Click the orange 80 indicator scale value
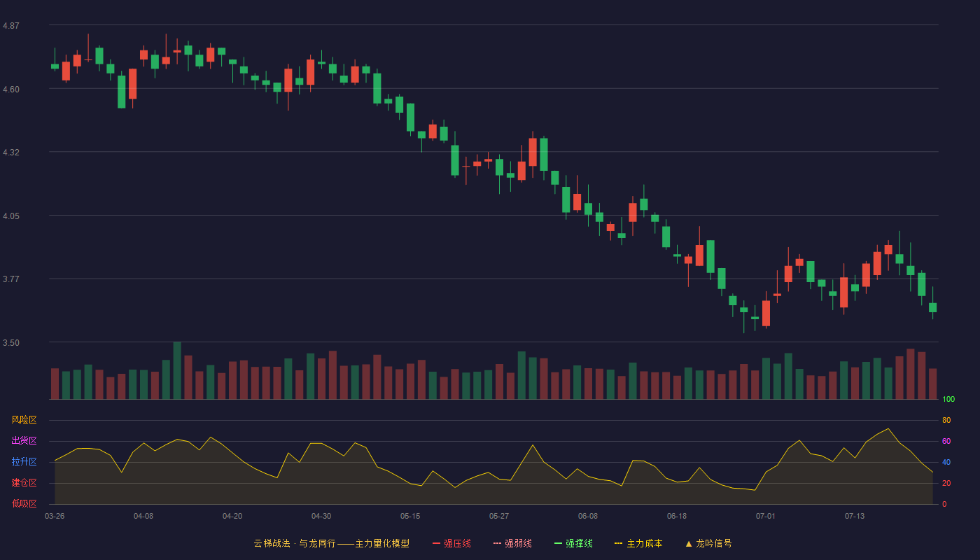 [x=946, y=420]
